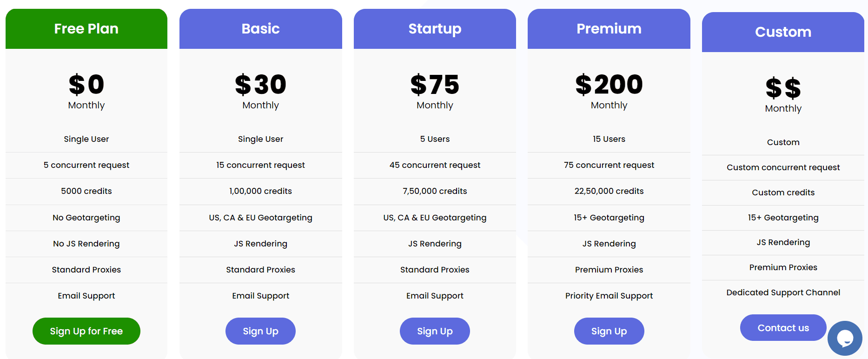The width and height of the screenshot is (868, 359).
Task: Click Sign Up under the Startup plan
Action: (x=435, y=331)
